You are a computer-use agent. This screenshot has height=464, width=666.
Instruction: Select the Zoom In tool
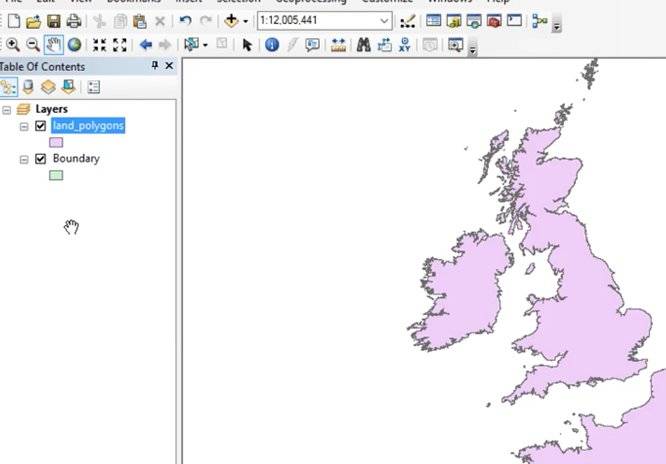click(13, 45)
